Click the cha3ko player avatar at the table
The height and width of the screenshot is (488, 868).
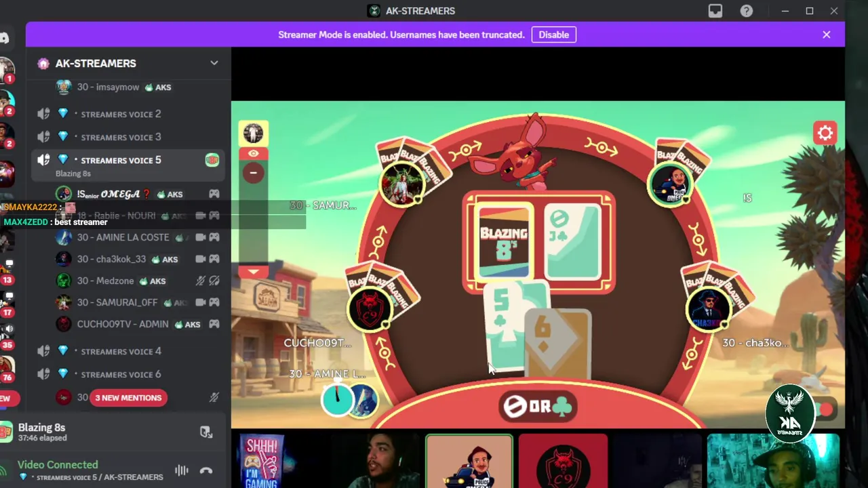[708, 309]
